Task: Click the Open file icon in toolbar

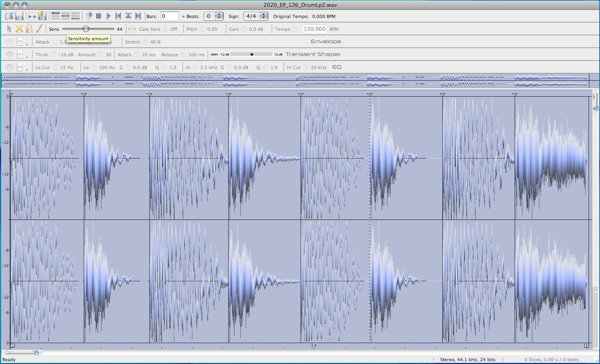Action: point(9,16)
